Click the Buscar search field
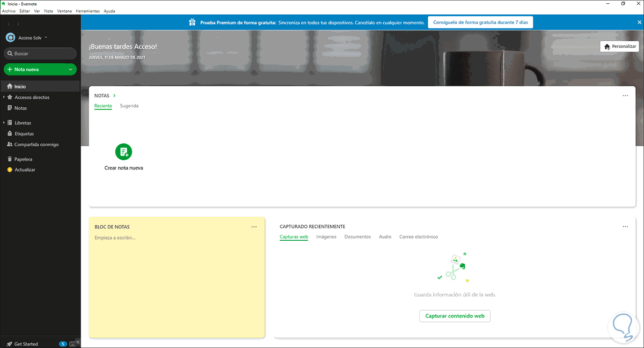644x348 pixels. 40,54
